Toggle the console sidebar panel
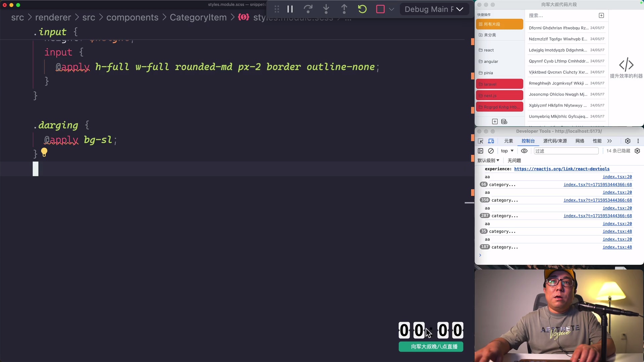 (x=481, y=151)
